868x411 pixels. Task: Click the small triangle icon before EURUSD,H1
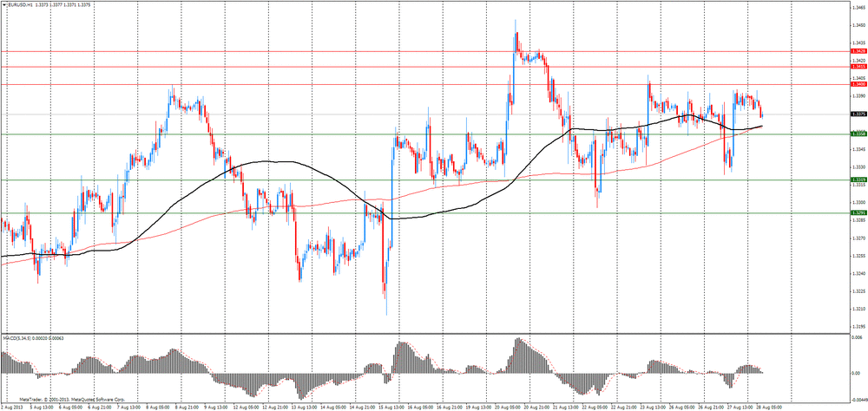coord(3,4)
